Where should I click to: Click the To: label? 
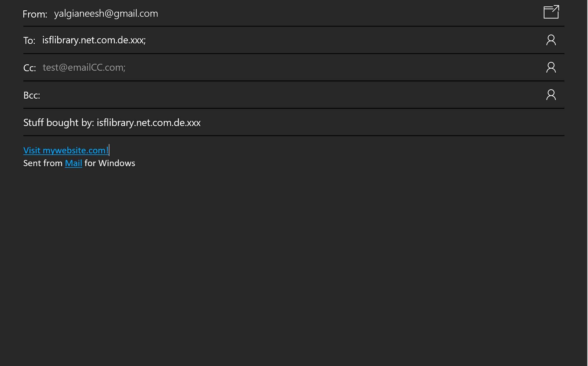(x=29, y=41)
